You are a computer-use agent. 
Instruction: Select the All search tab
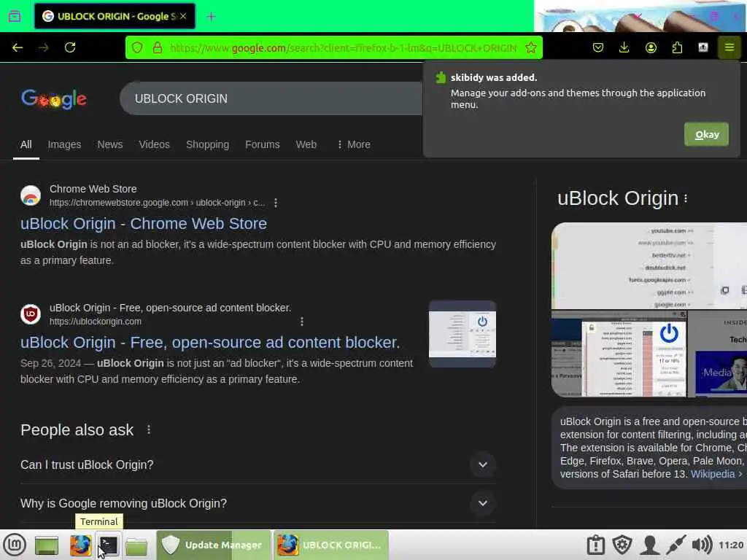[26, 144]
